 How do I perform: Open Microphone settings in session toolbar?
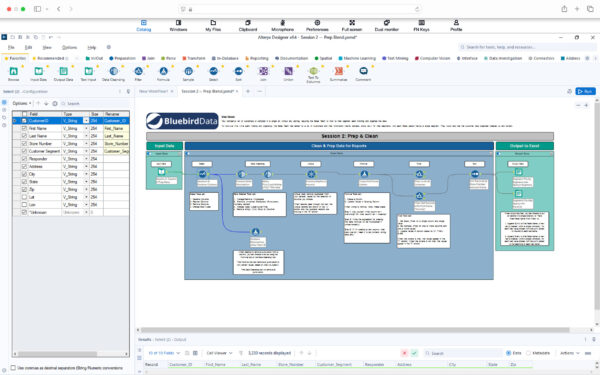click(283, 26)
